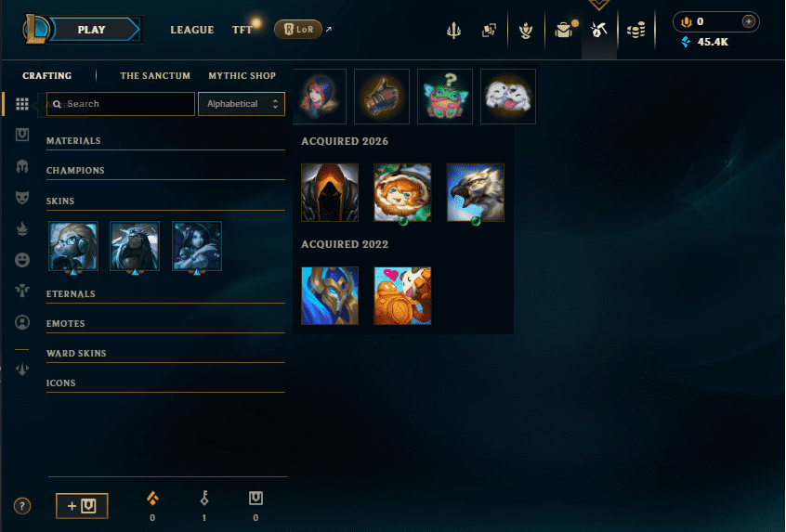The image size is (786, 532).
Task: Select the eagle icon under Acquired 2026
Action: pos(475,192)
